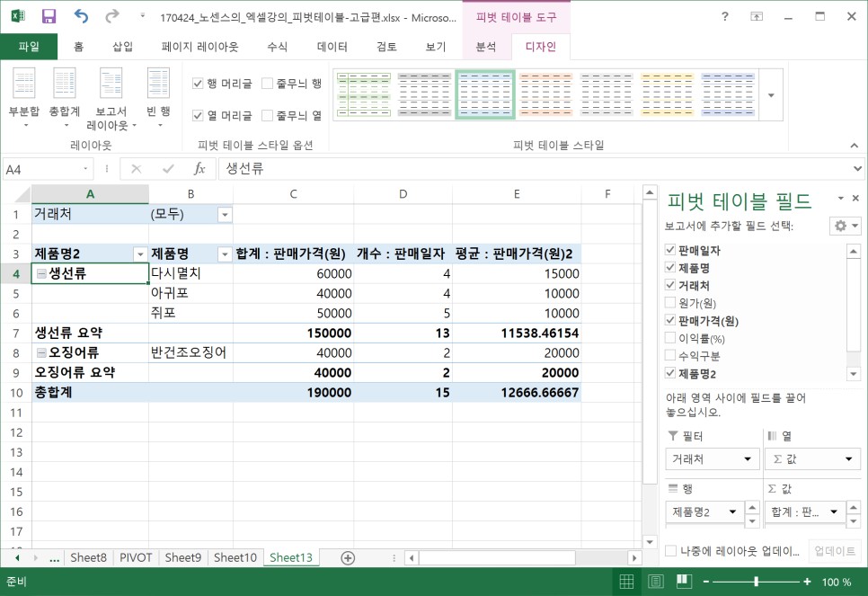Apply the light orange pivot style thumbnail
This screenshot has width=868, height=596.
[545, 94]
